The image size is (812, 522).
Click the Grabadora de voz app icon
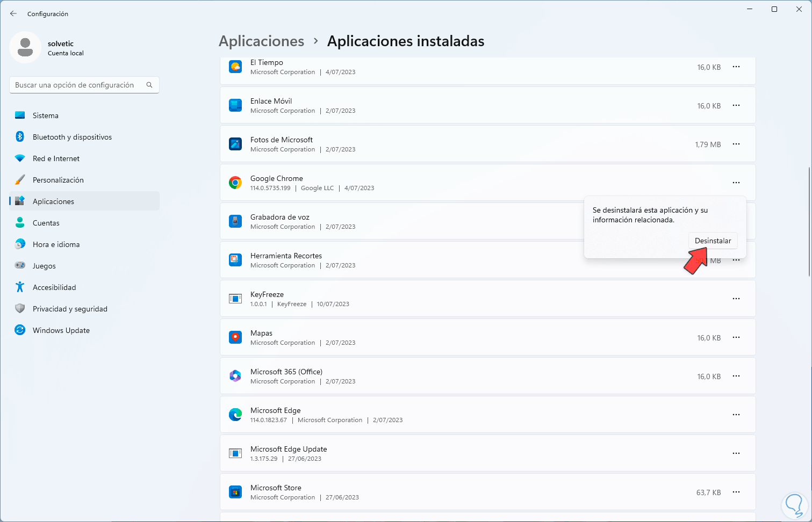[235, 221]
